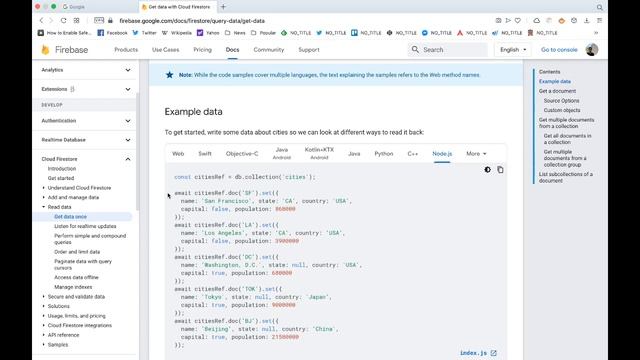640x360 pixels.
Task: Click the search magnifier in tab bar
Action: (x=600, y=7)
